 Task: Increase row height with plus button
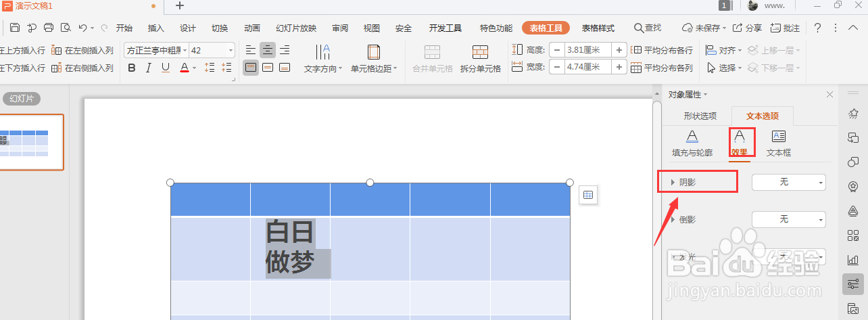tap(619, 50)
